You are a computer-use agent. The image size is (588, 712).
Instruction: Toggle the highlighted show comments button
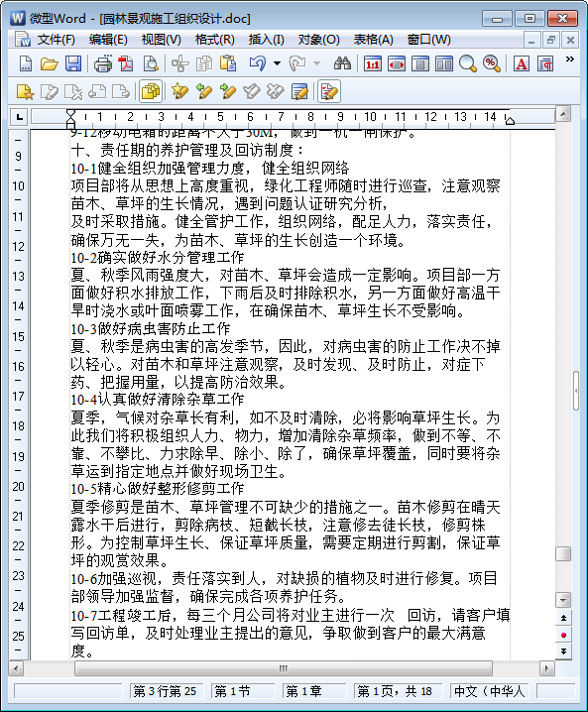coord(151,91)
